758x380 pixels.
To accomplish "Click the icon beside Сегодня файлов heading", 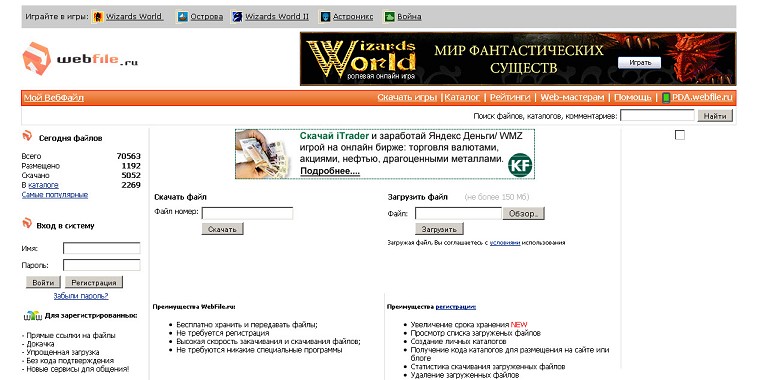I will pos(27,136).
